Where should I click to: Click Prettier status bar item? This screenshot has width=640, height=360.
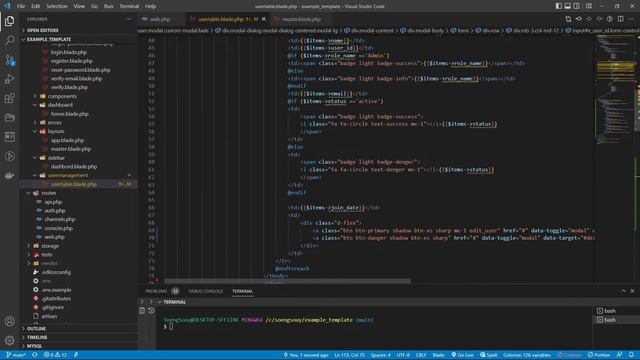(x=599, y=355)
